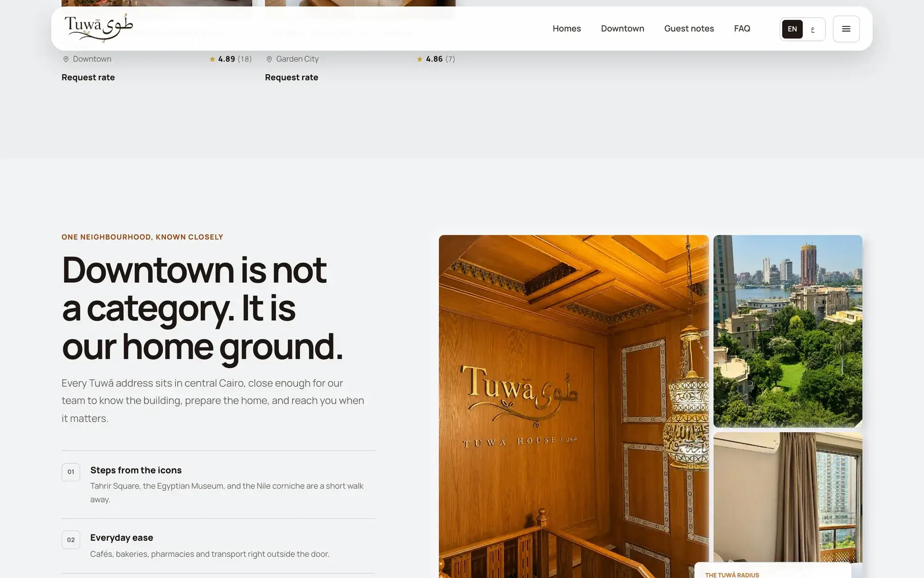Image resolution: width=924 pixels, height=578 pixels.
Task: Switch language to Arabic (ع)
Action: pyautogui.click(x=813, y=29)
